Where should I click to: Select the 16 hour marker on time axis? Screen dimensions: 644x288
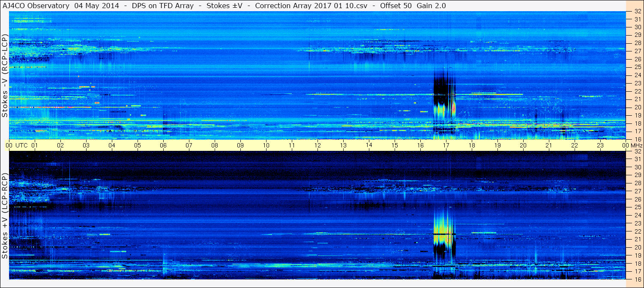pyautogui.click(x=420, y=145)
